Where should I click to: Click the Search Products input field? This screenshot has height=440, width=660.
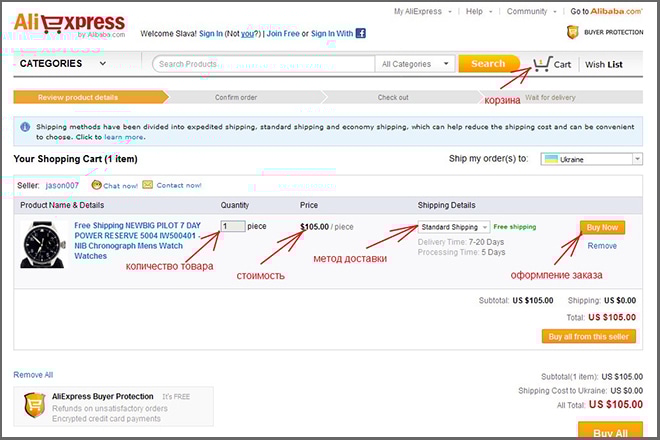point(264,64)
